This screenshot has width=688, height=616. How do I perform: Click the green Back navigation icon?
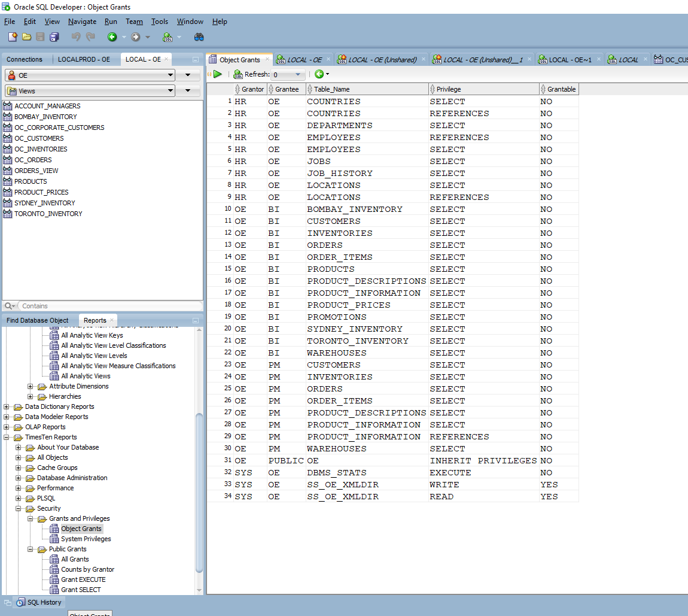[x=112, y=37]
